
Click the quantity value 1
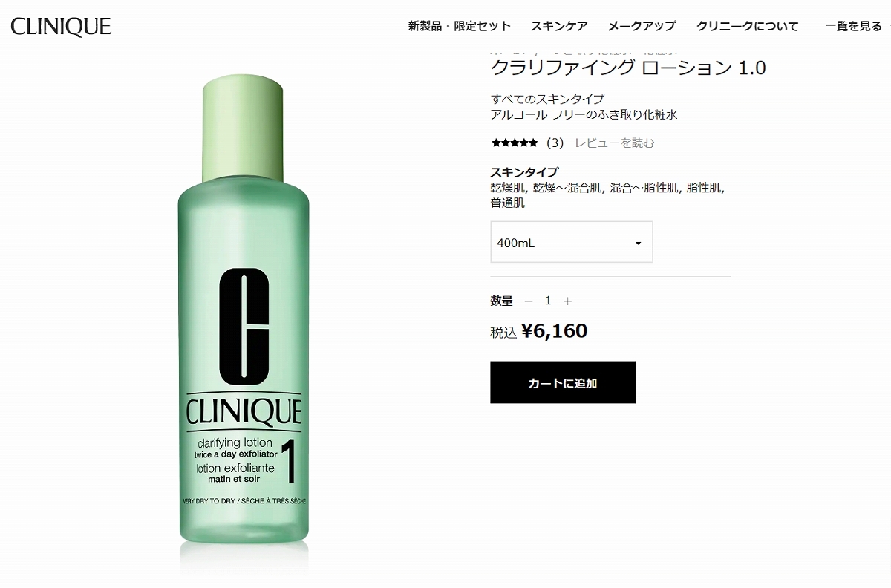548,301
